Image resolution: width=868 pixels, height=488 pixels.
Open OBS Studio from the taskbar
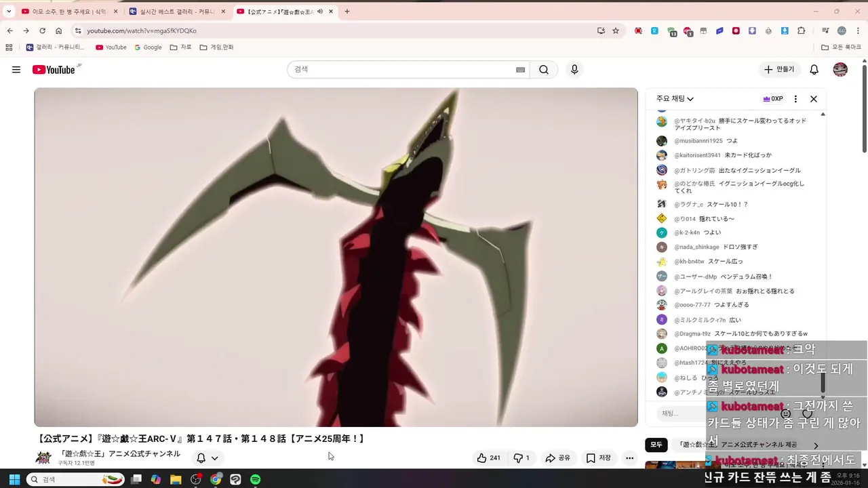click(x=196, y=479)
